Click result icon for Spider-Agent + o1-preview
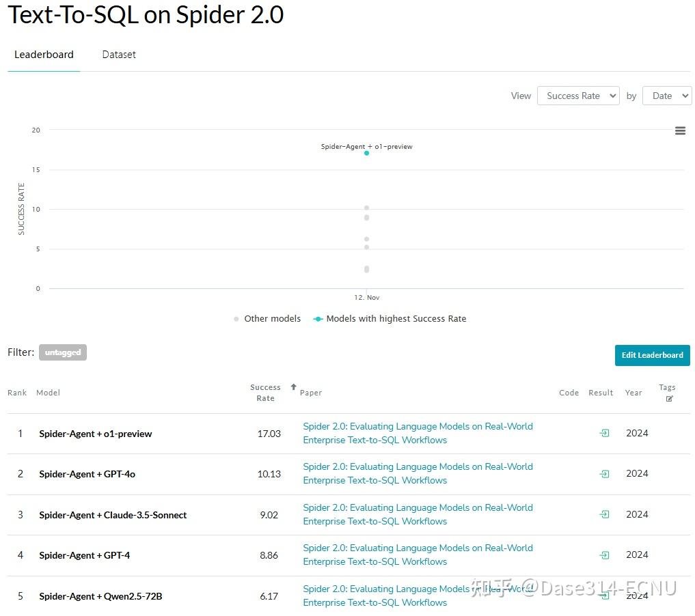 [604, 433]
